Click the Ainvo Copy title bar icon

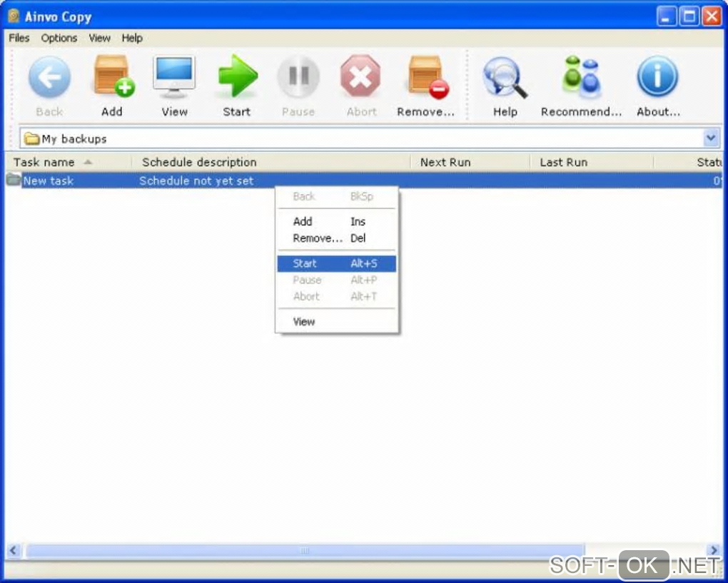pyautogui.click(x=14, y=16)
